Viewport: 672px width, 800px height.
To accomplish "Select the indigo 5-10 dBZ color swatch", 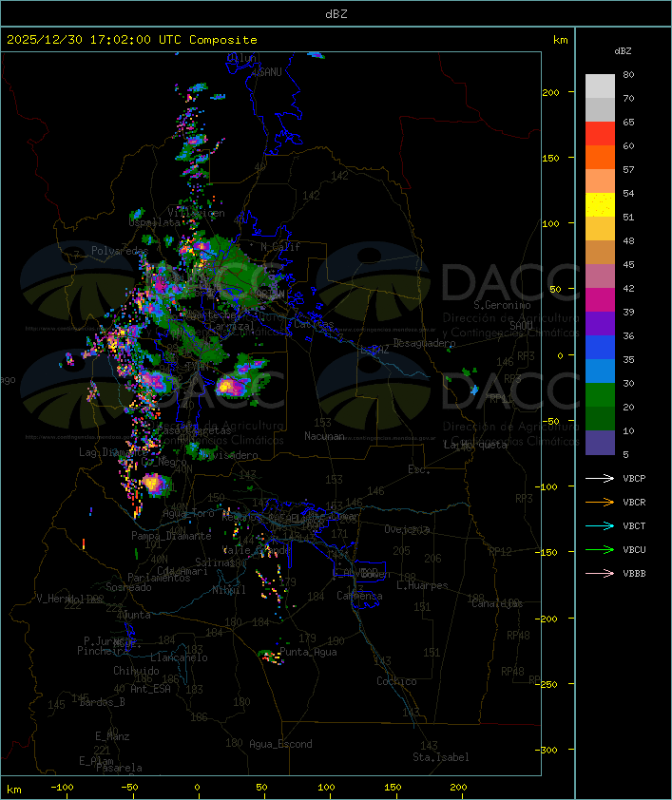I will [x=600, y=443].
